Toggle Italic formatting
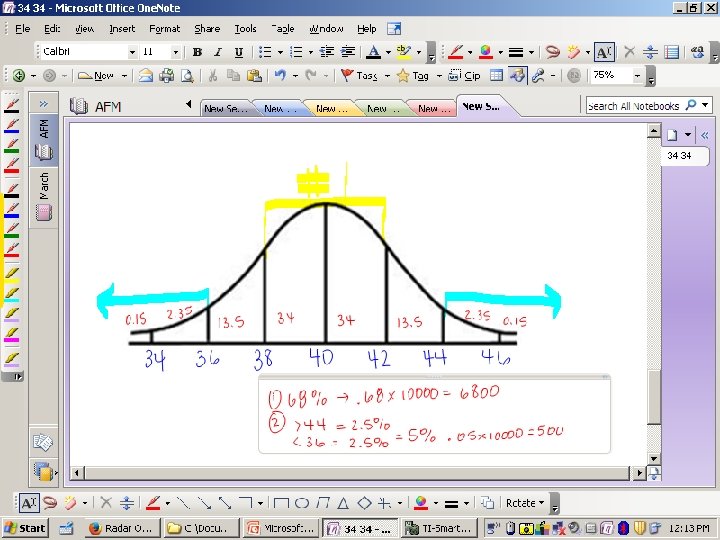 218,52
